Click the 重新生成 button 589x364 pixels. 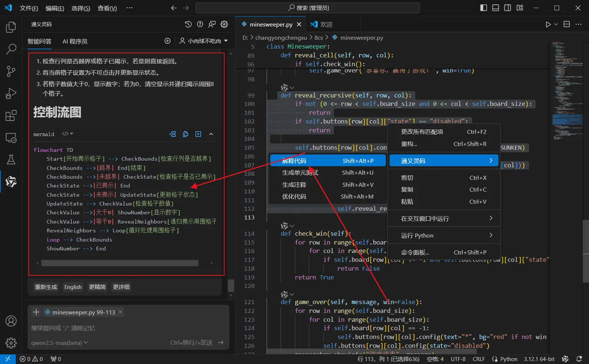46,287
